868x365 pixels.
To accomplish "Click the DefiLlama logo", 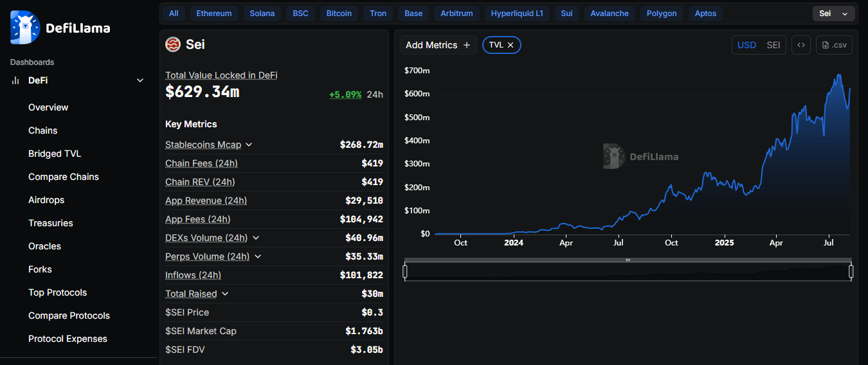I will 60,28.
